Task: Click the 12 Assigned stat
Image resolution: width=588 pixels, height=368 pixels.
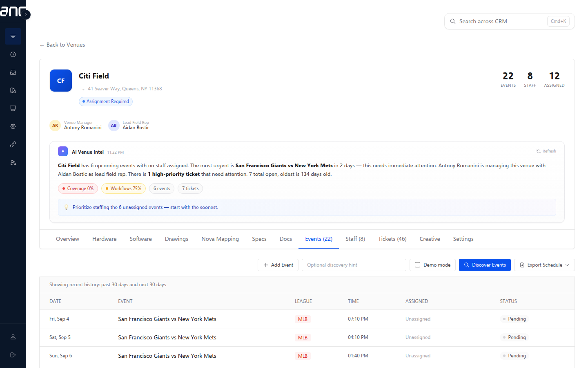Action: click(555, 79)
